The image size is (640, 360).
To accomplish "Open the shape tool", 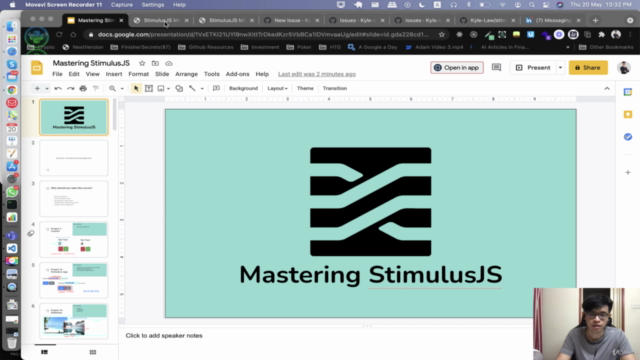I will [x=179, y=88].
